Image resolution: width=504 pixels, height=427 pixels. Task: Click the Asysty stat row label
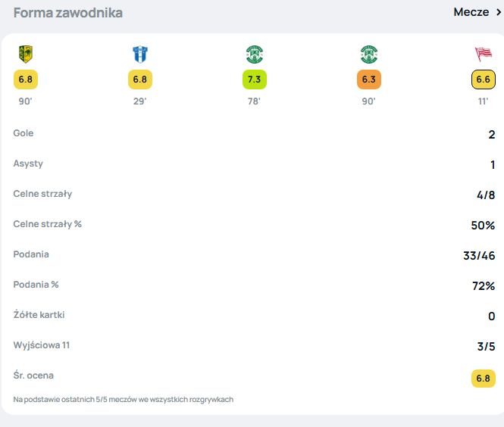click(x=28, y=164)
